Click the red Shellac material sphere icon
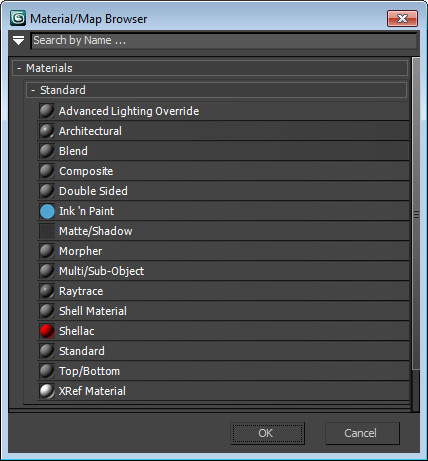428x461 pixels. [x=47, y=331]
